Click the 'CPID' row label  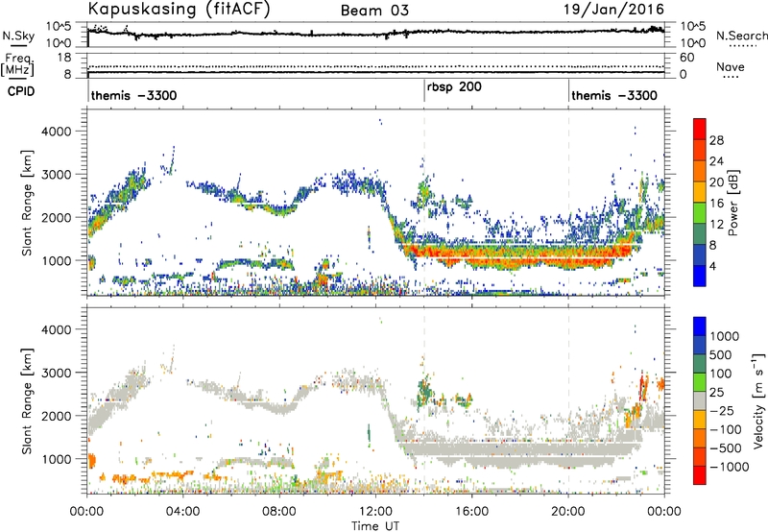pos(21,91)
